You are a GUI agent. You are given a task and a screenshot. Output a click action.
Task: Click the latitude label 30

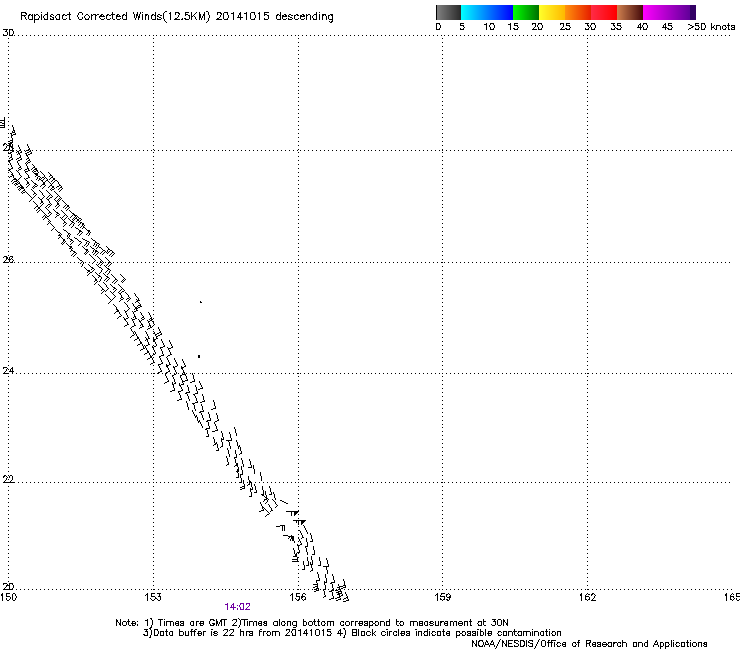8,33
